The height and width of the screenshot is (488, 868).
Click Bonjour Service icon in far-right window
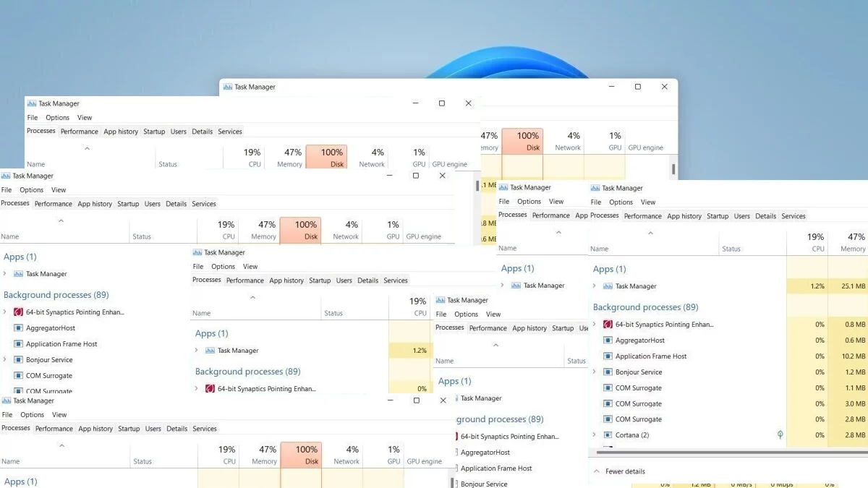pos(608,372)
